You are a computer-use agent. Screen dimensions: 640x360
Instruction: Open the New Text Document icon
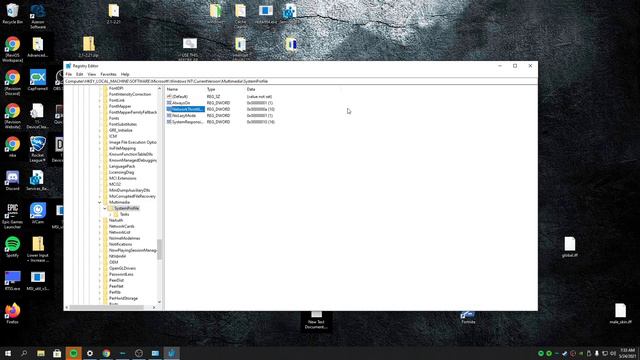click(316, 320)
